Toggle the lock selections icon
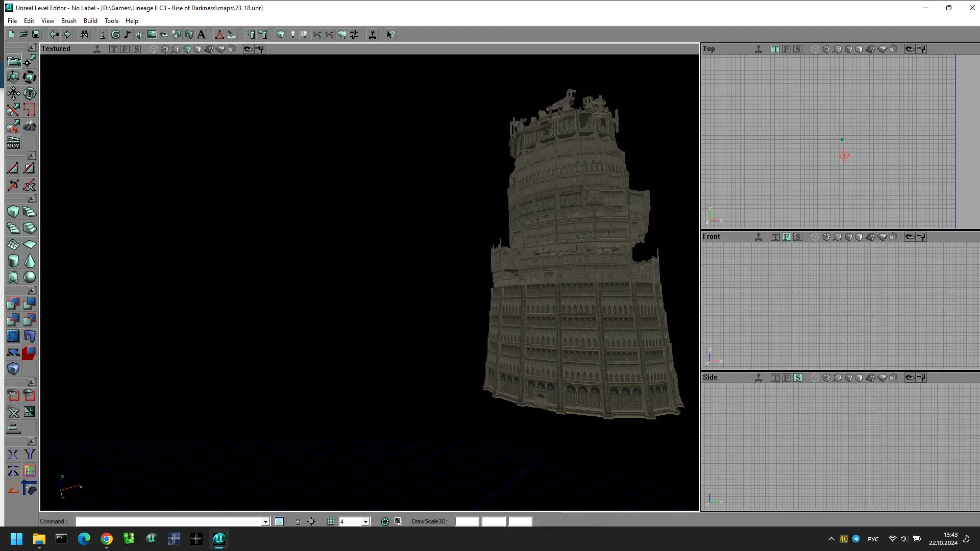The width and height of the screenshot is (980, 551). 298,521
